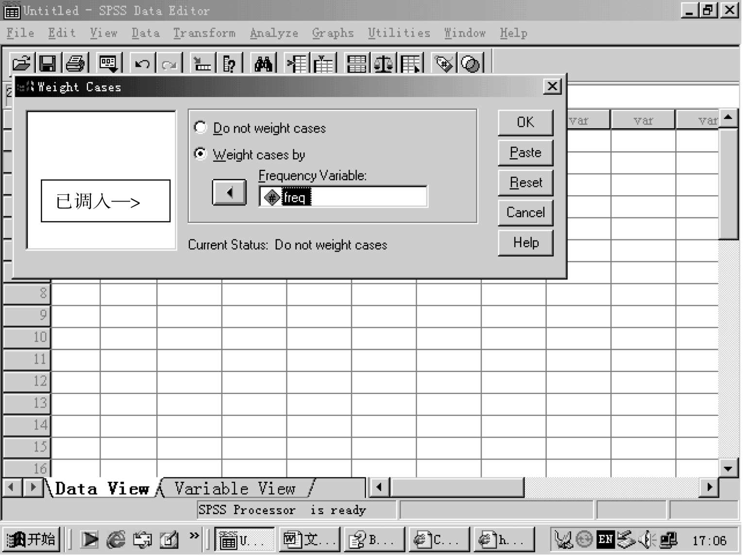Click the arrow button to move variable back
The width and height of the screenshot is (746, 560).
tap(229, 192)
